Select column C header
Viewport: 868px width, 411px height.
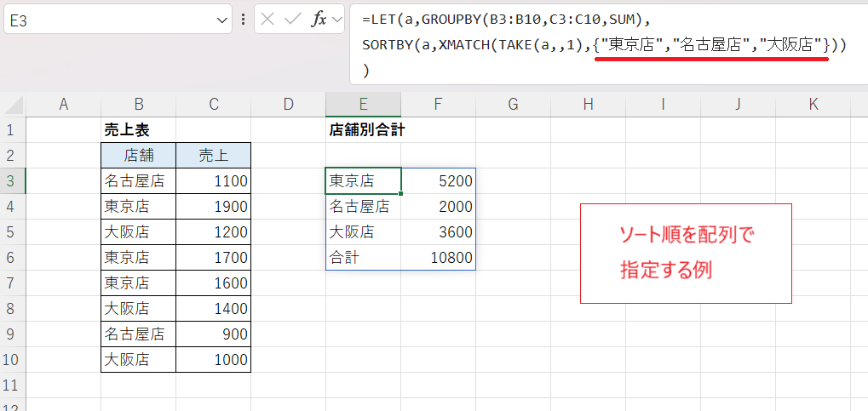click(214, 105)
